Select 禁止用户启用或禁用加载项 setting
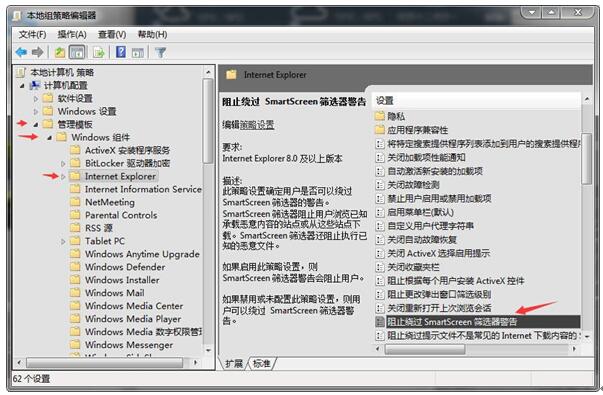The image size is (603, 395). click(439, 198)
